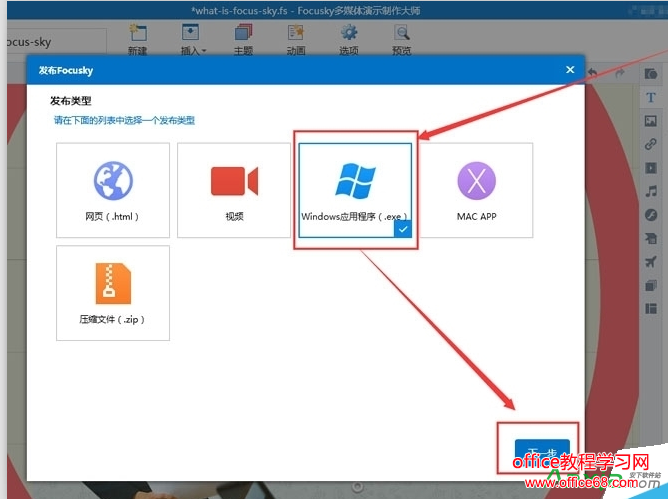Image resolution: width=668 pixels, height=499 pixels.
Task: Click the blue hint text 请在下面的列表中选择一个发布类型
Action: pyautogui.click(x=124, y=121)
